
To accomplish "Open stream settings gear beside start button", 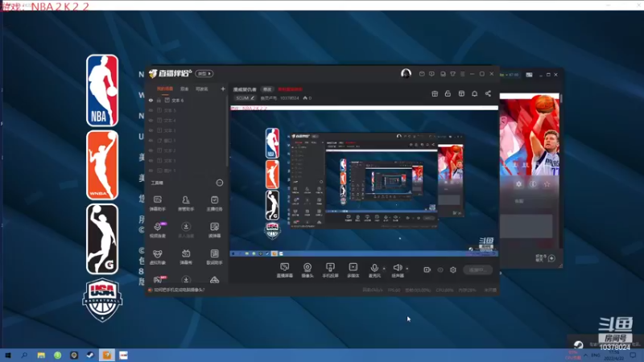I will [x=453, y=269].
